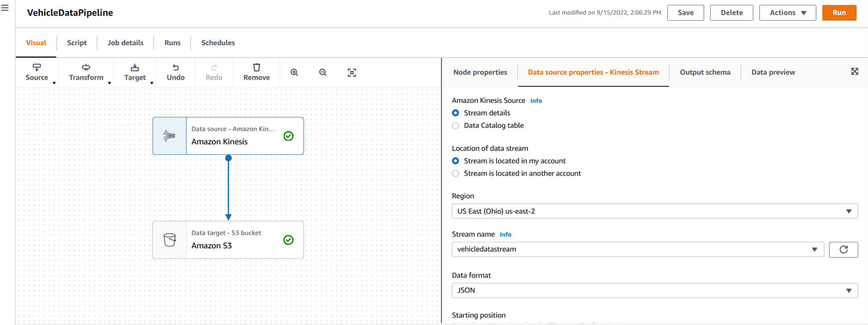This screenshot has height=325, width=868.
Task: Select Stream is located in another account
Action: click(x=455, y=173)
